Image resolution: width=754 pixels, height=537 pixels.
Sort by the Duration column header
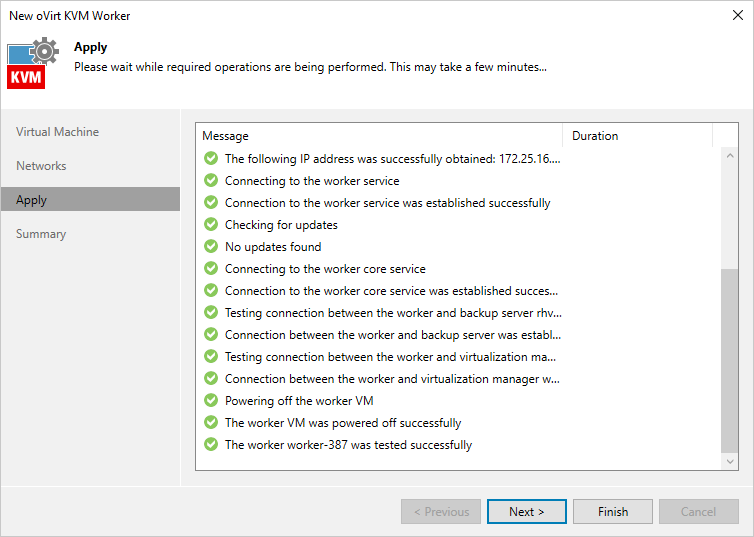click(x=637, y=136)
